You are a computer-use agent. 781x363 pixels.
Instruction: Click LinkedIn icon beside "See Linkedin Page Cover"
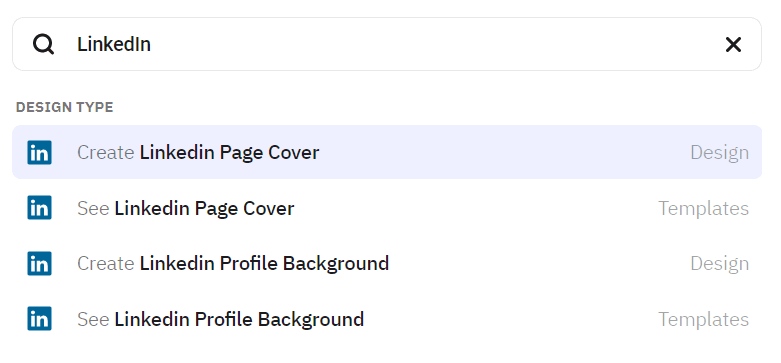coord(39,208)
